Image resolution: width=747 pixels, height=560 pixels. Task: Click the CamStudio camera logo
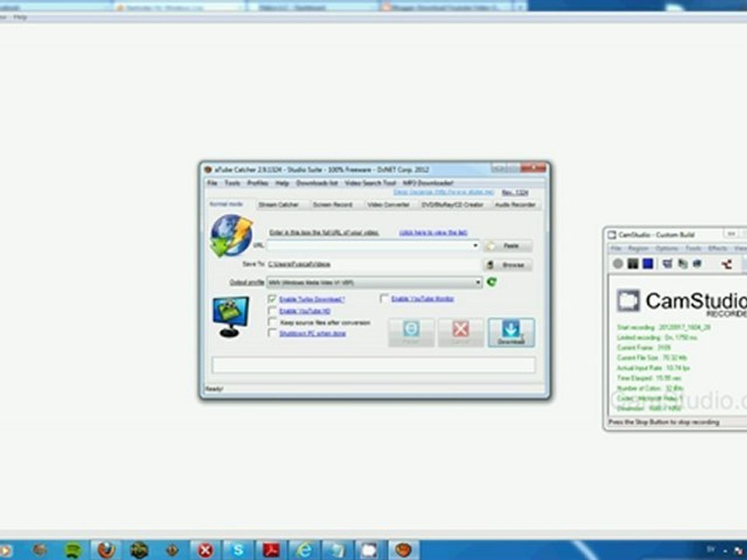(x=629, y=300)
